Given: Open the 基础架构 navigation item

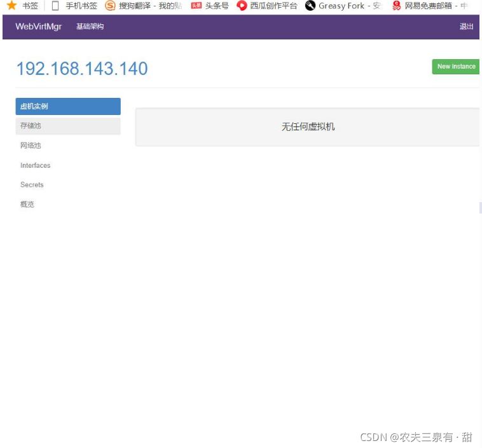Looking at the screenshot, I should click(x=90, y=27).
